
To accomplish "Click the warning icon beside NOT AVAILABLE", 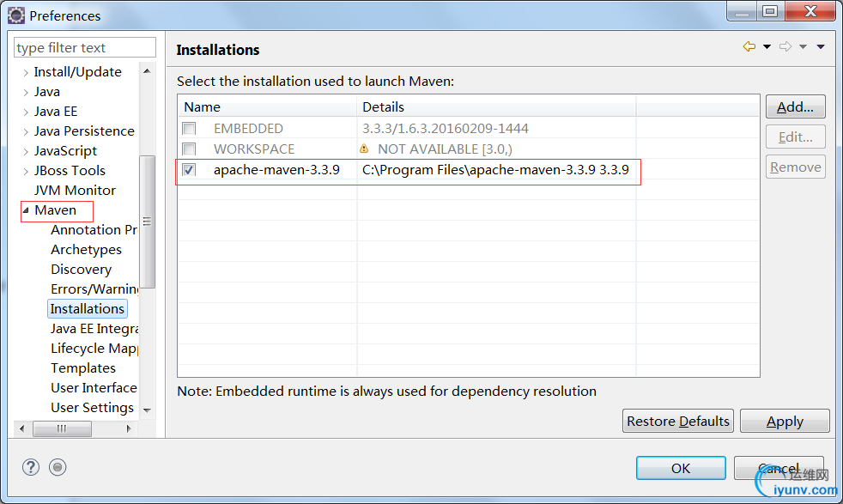I will (364, 149).
